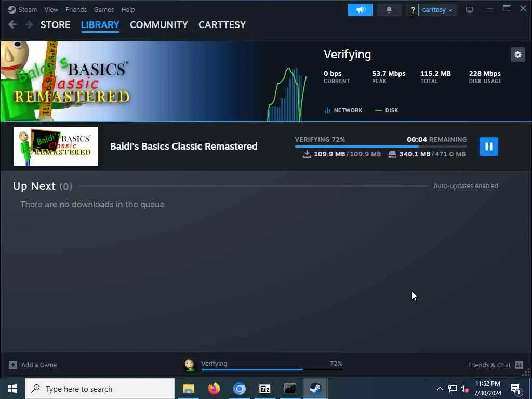Open the notifications bell
Image resolution: width=532 pixels, height=399 pixels.
coord(389,10)
